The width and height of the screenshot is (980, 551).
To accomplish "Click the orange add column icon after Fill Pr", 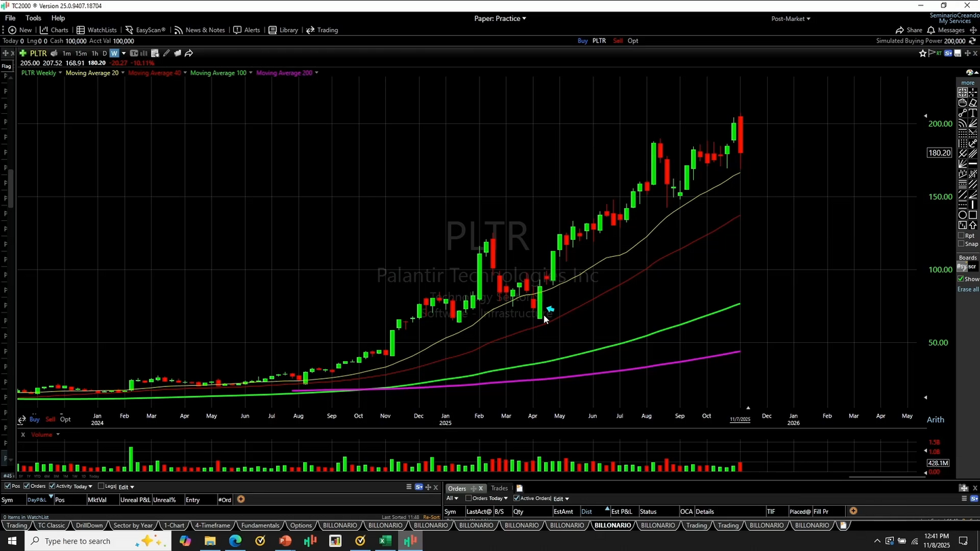I will 853,511.
